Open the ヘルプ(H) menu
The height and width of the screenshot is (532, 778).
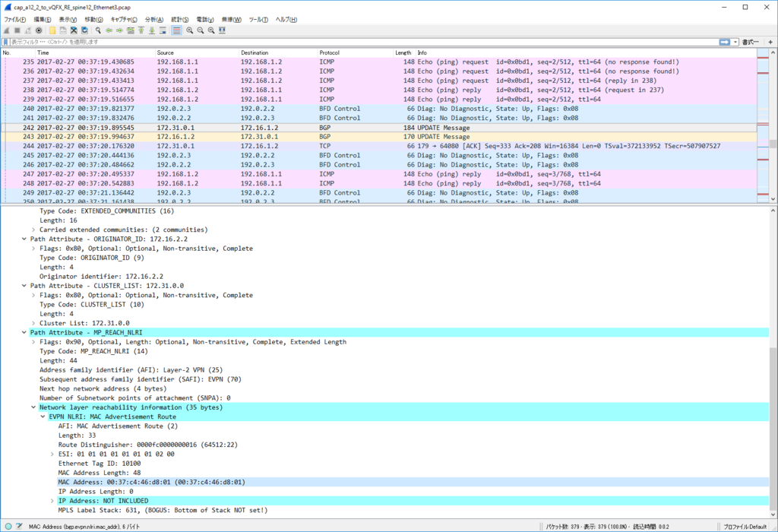pos(286,19)
